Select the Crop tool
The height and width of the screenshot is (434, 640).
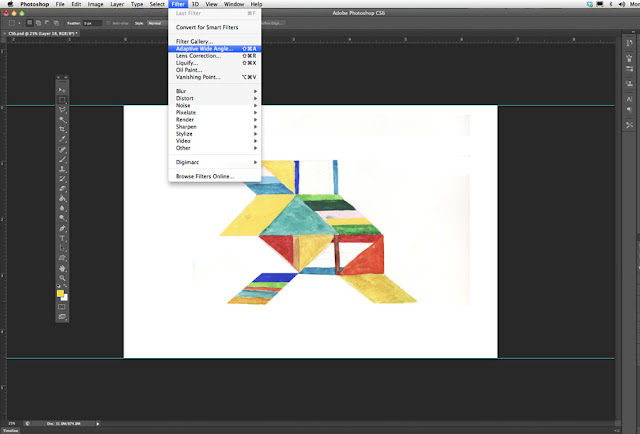(x=62, y=129)
